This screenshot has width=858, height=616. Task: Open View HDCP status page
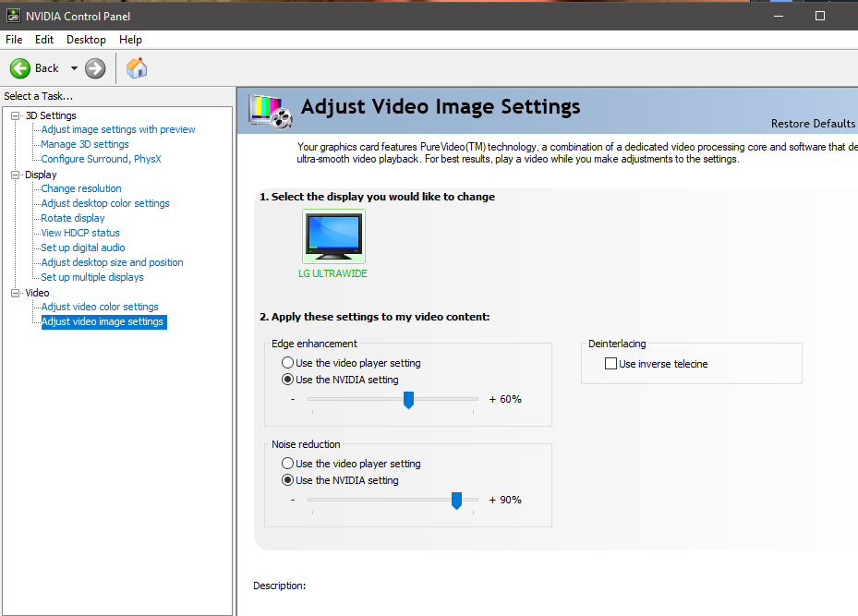[80, 233]
